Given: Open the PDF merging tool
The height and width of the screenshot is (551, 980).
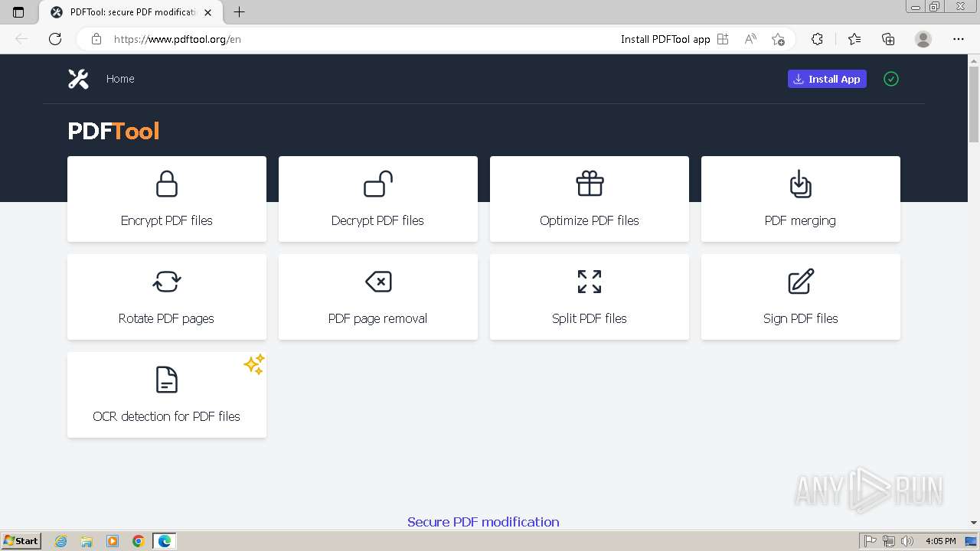Looking at the screenshot, I should coord(801,199).
